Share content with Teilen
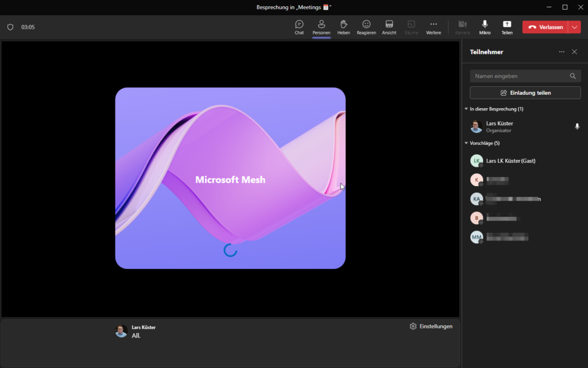This screenshot has width=588, height=368. click(x=507, y=27)
